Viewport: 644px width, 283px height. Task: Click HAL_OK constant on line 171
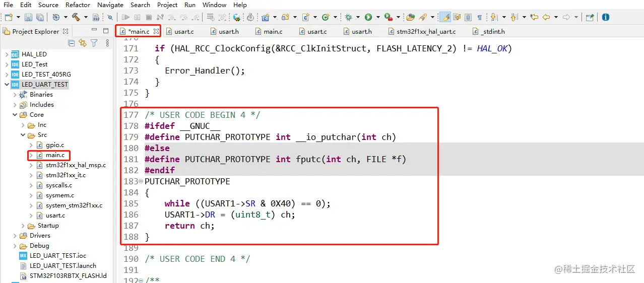point(492,48)
